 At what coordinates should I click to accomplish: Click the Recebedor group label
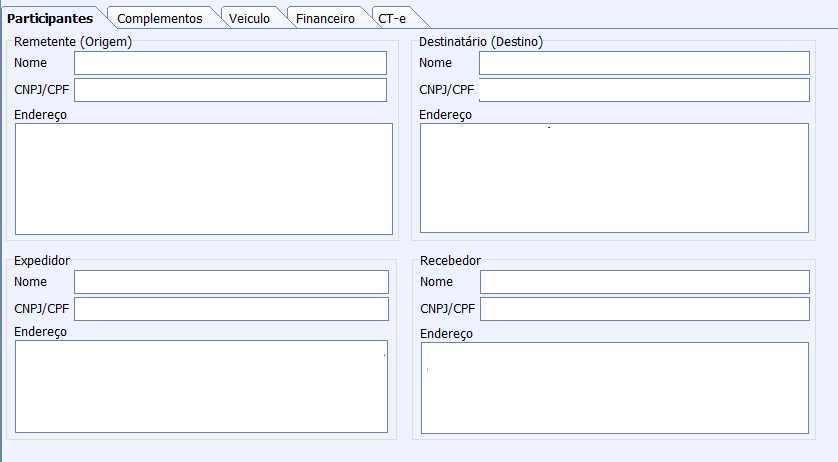point(450,261)
